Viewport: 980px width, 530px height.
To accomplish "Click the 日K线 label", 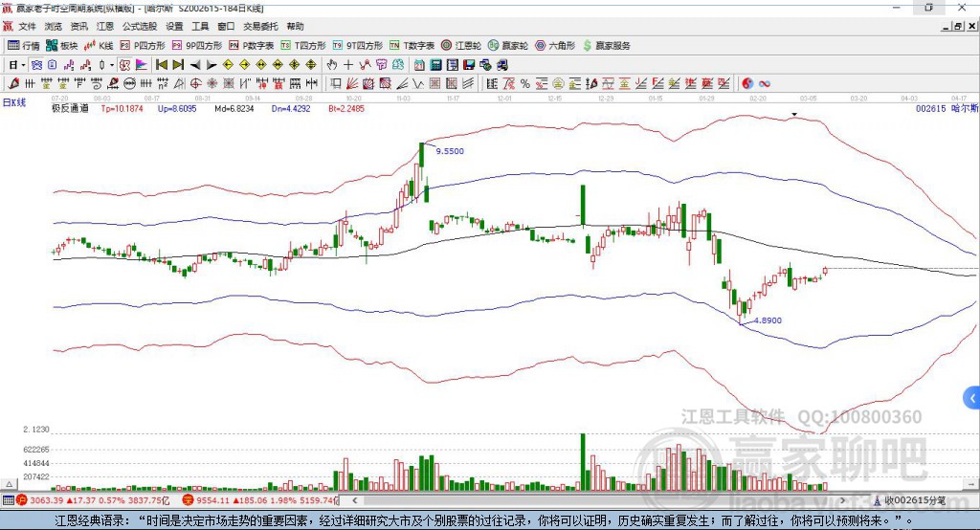I will (14, 102).
